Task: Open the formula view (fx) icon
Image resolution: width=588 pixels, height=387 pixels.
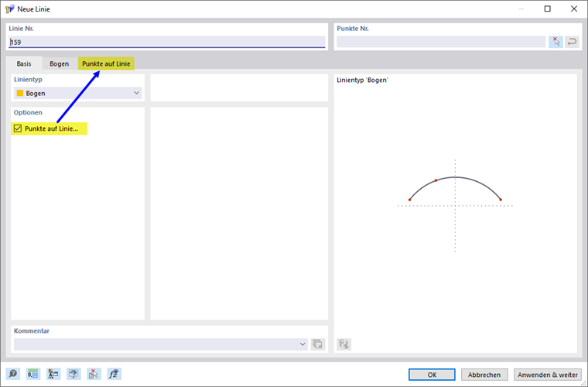Action: (114, 374)
